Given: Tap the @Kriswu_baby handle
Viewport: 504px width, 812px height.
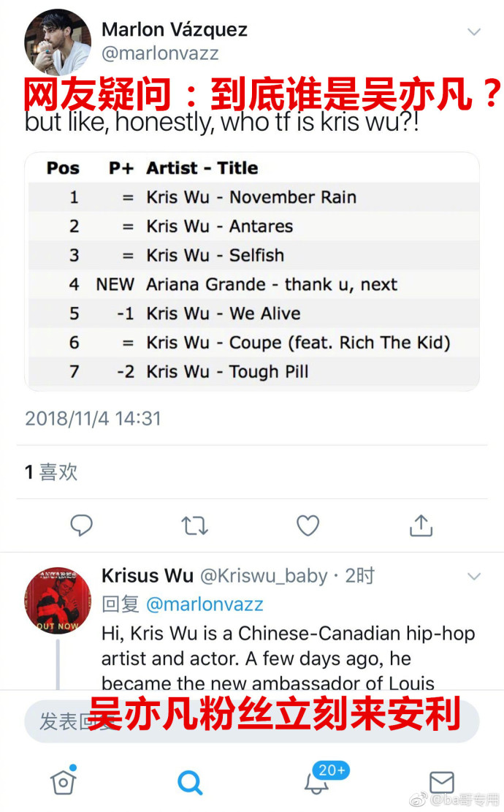Looking at the screenshot, I should pyautogui.click(x=264, y=576).
